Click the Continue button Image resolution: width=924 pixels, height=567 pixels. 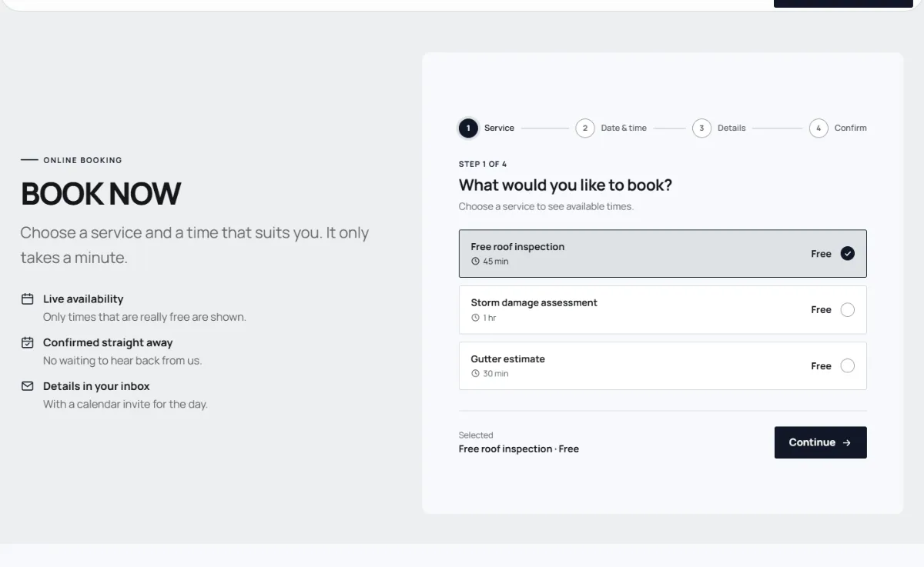click(x=821, y=442)
